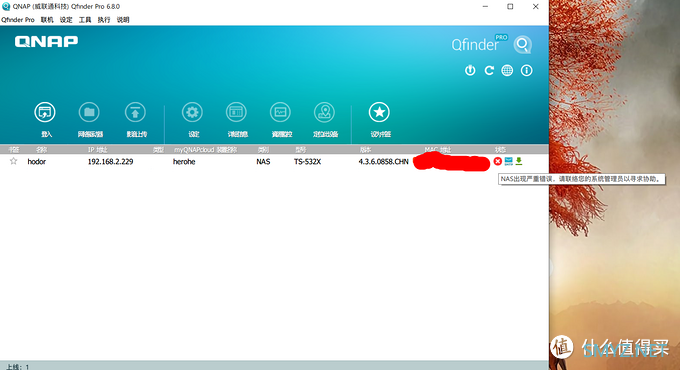Open the resource monitor toolbar icon

(x=280, y=112)
